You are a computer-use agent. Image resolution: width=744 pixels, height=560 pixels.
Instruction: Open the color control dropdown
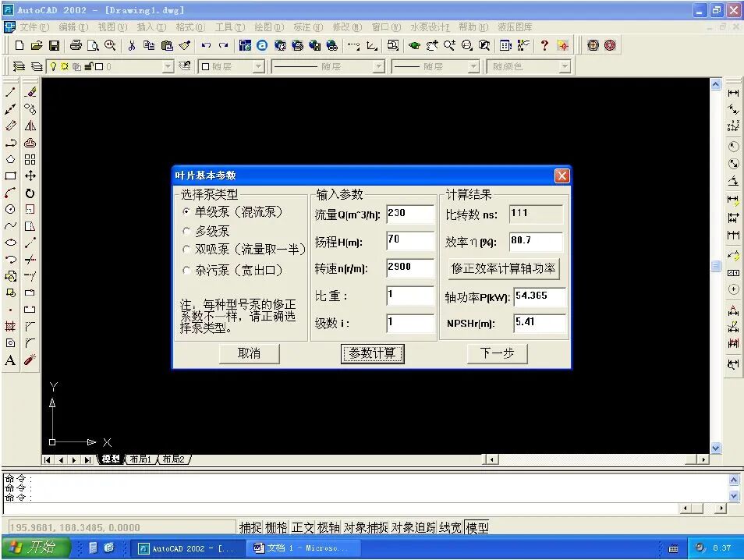pos(258,66)
